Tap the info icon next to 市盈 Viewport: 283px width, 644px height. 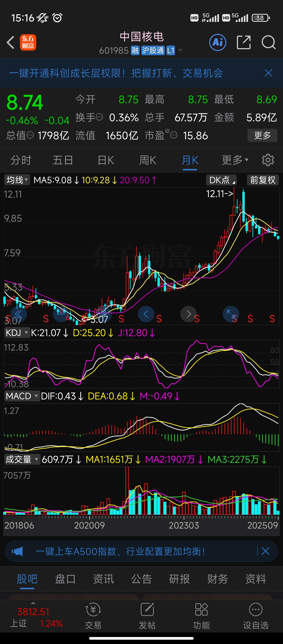pos(174,135)
